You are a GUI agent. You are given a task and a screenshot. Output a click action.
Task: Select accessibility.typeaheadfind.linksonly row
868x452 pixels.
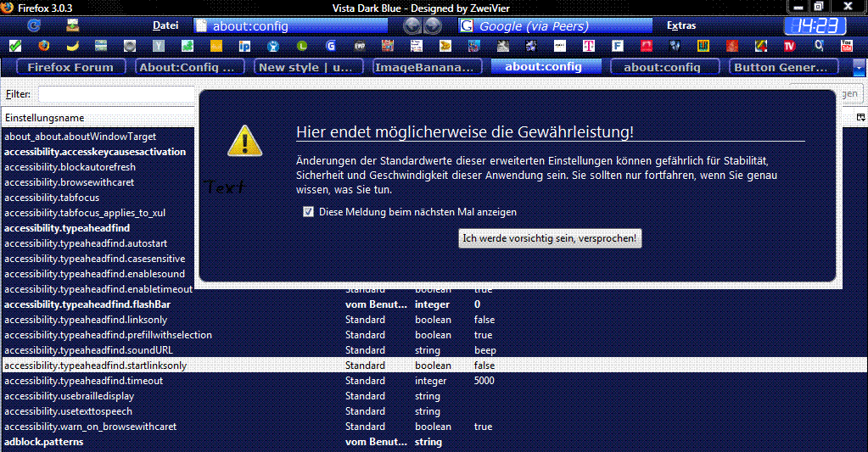[434, 320]
